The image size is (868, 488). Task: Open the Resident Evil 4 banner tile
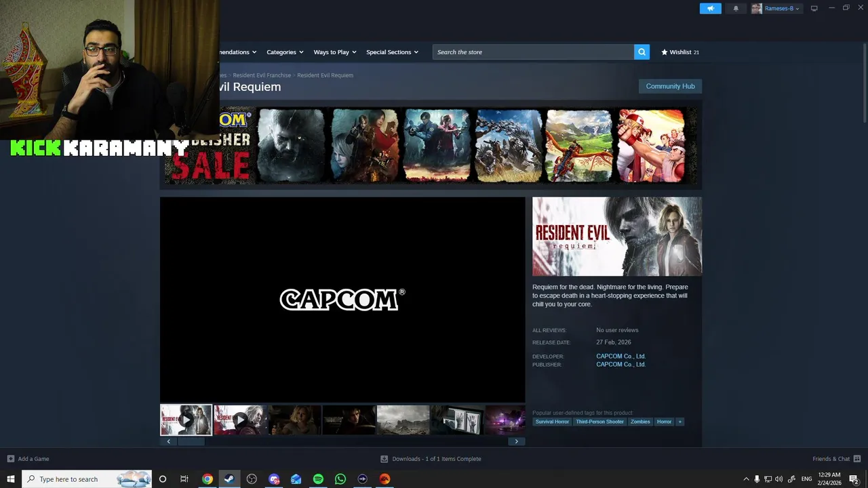click(x=365, y=146)
